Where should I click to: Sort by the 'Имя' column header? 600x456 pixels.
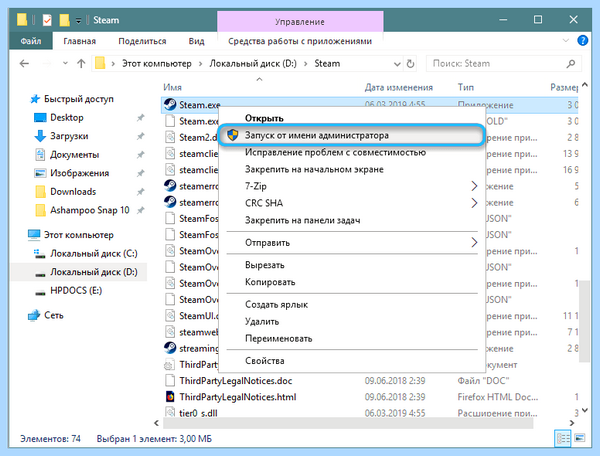(x=172, y=87)
